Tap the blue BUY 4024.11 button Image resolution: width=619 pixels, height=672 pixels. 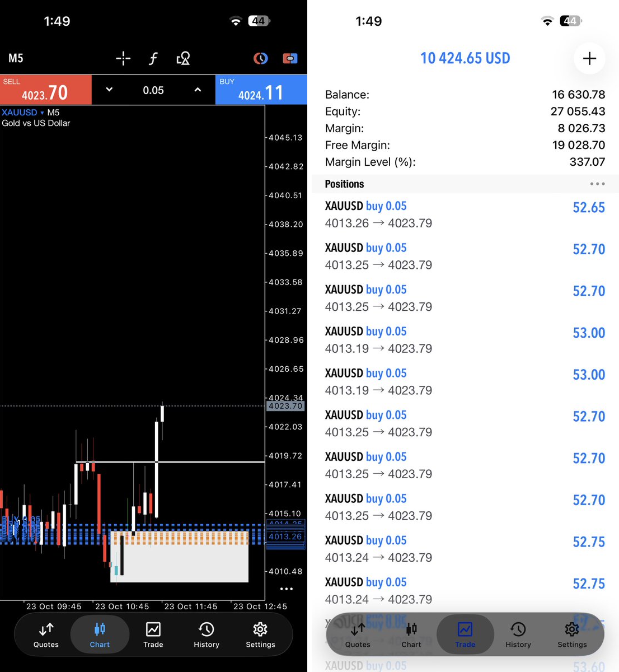coord(261,90)
